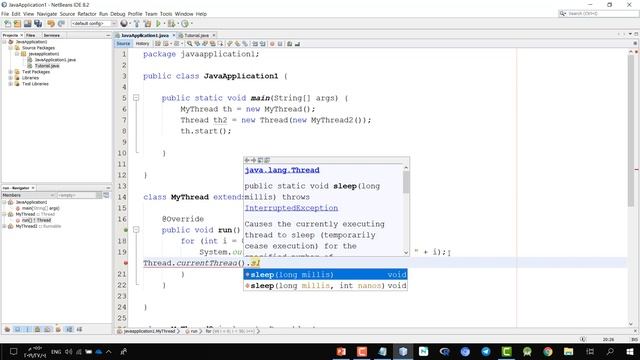This screenshot has height=360, width=640.
Task: Expand the Libraries node
Action: pyautogui.click(x=11, y=78)
